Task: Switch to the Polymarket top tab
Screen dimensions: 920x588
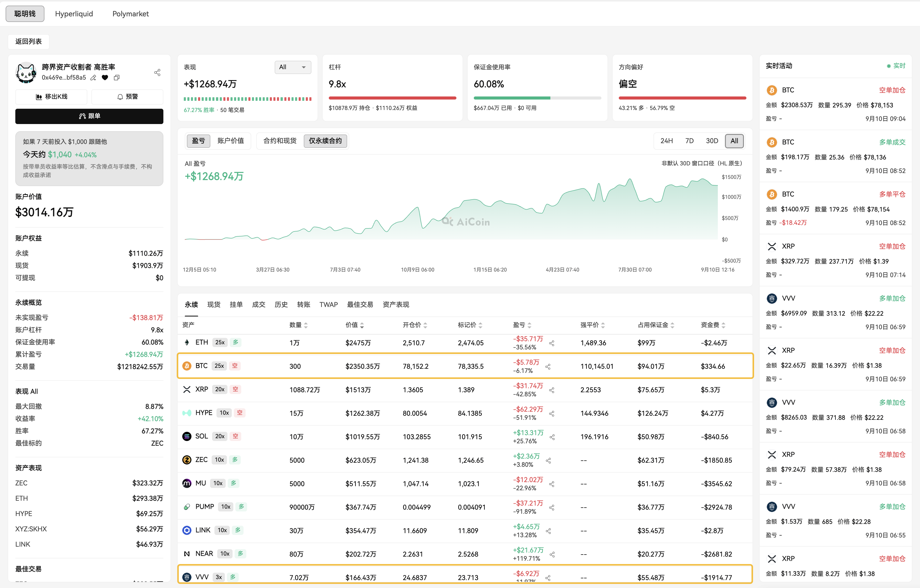Action: click(131, 14)
